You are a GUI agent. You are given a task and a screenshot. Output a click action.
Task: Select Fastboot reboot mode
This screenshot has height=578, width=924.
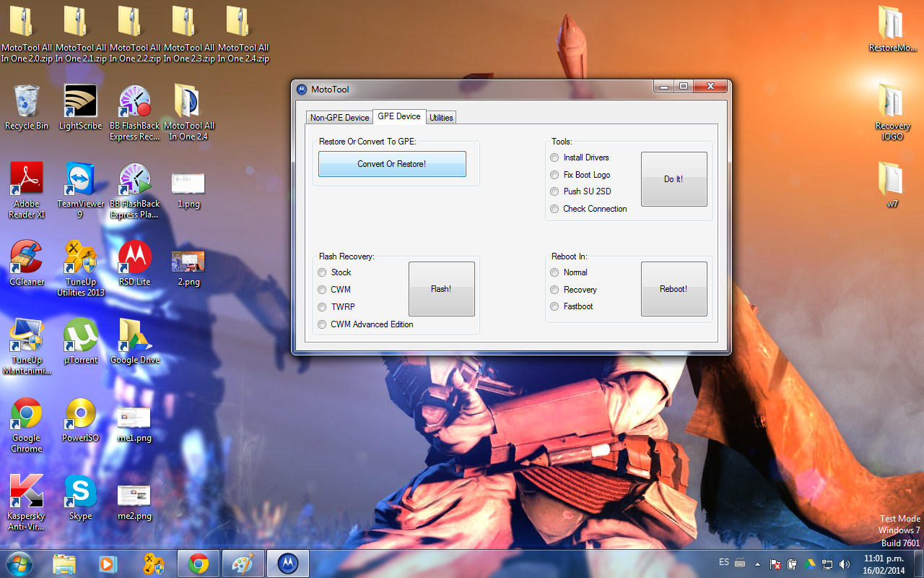pos(572,306)
